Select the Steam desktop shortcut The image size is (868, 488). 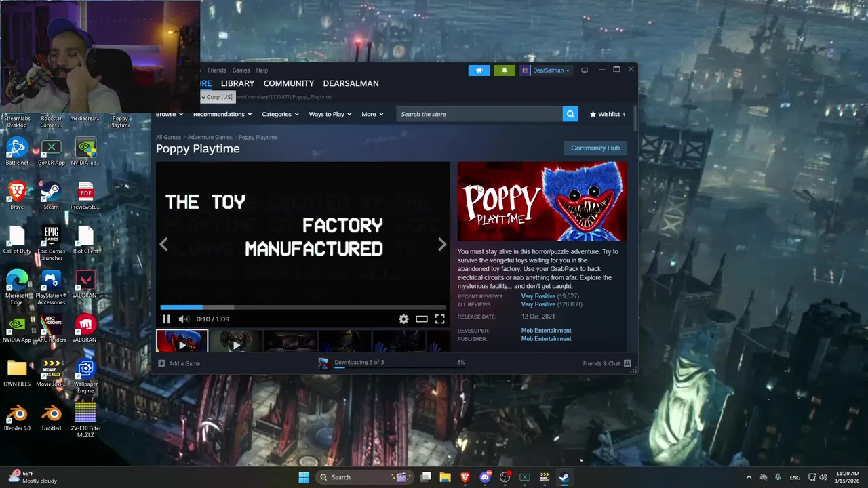pos(52,196)
